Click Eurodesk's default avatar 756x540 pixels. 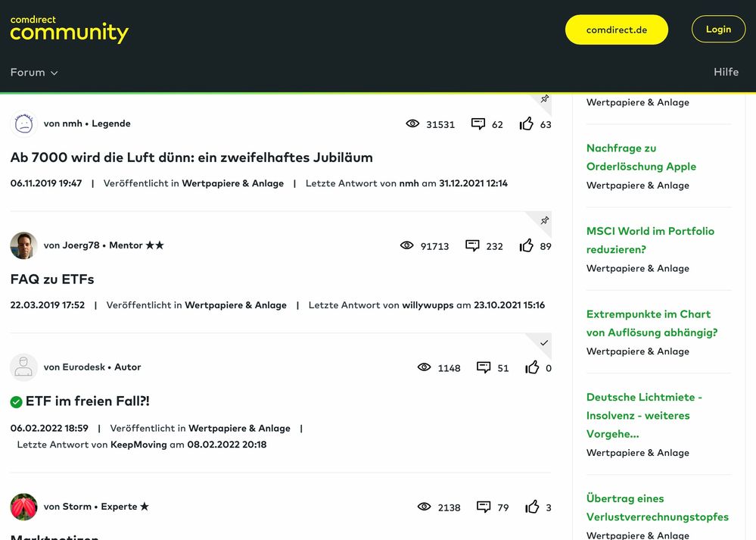point(23,367)
